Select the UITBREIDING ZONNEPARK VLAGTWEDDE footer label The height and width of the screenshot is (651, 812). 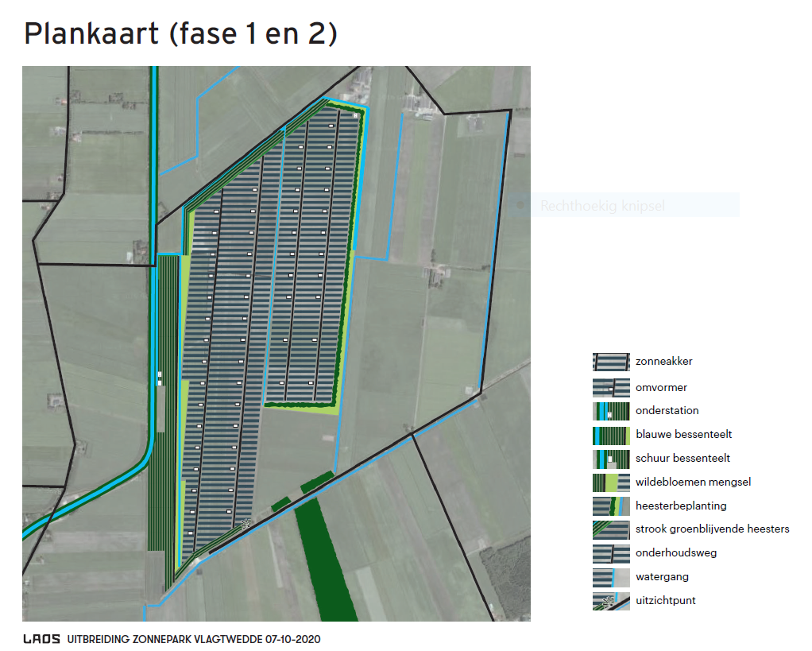[167, 638]
